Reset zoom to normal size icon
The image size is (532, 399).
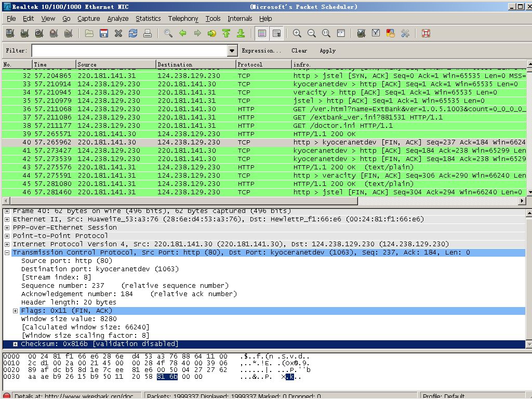click(x=326, y=33)
